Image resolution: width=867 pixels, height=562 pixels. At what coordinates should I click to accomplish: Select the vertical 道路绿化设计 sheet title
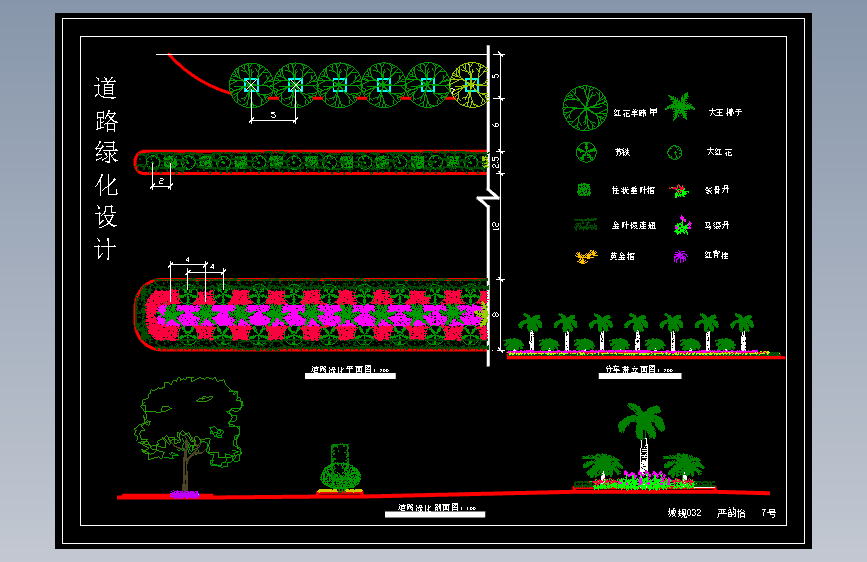106,168
